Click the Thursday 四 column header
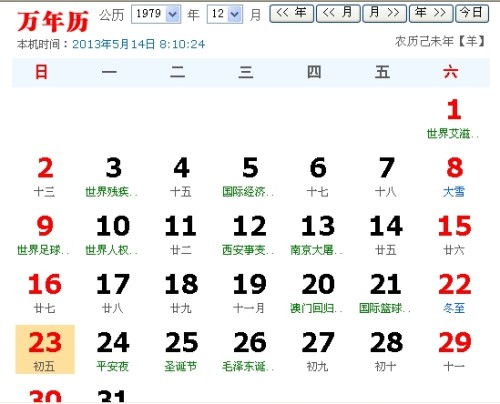This screenshot has width=500, height=404. [x=314, y=72]
